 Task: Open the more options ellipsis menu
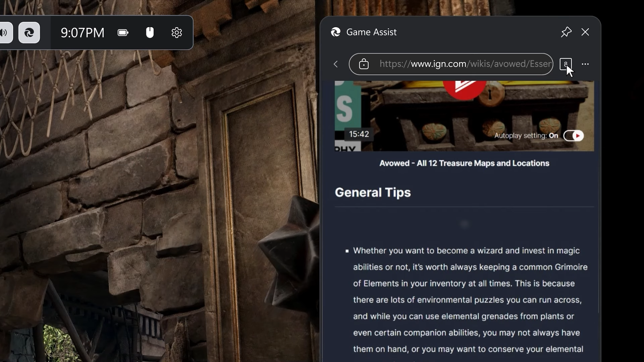tap(585, 64)
